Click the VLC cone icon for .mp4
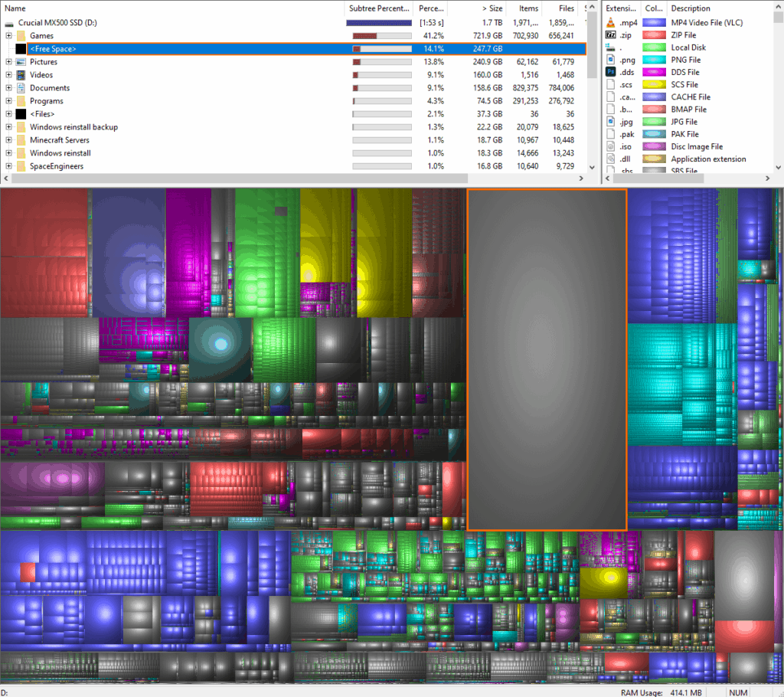The image size is (784, 697). coord(610,22)
